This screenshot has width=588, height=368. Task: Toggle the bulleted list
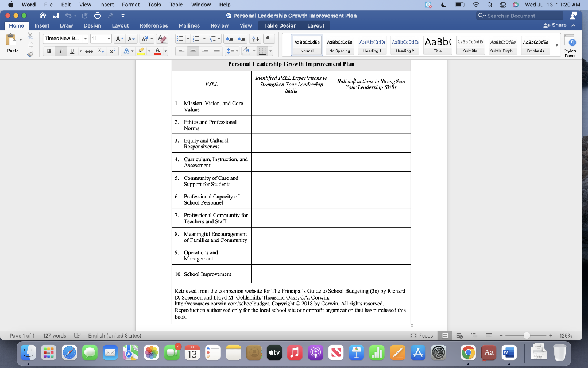pyautogui.click(x=179, y=38)
